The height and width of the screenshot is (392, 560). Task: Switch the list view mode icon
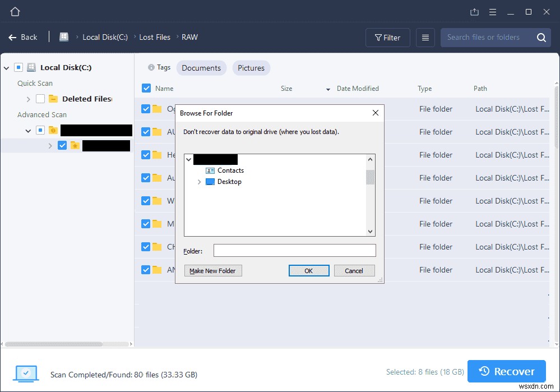pos(425,38)
